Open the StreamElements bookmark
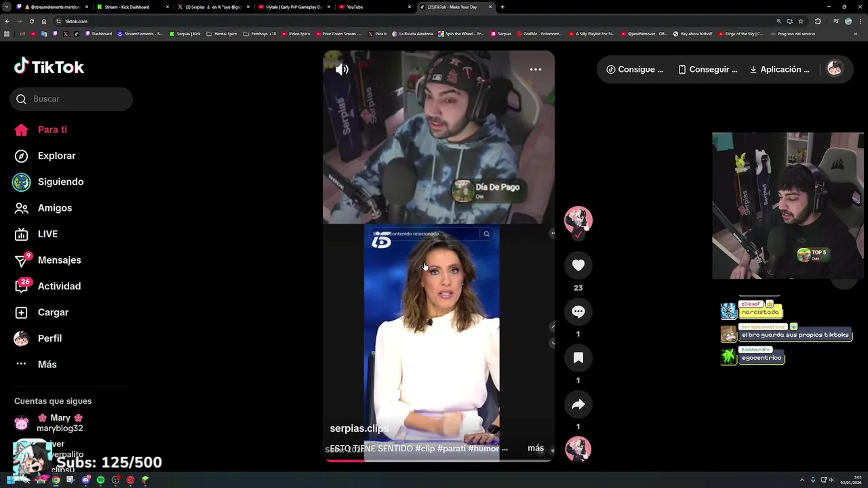The height and width of the screenshot is (488, 868). (140, 34)
